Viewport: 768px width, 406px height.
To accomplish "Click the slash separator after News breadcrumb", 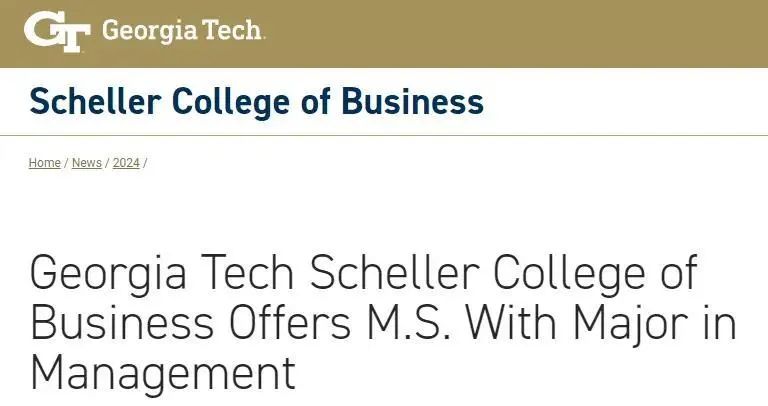I will [x=107, y=163].
